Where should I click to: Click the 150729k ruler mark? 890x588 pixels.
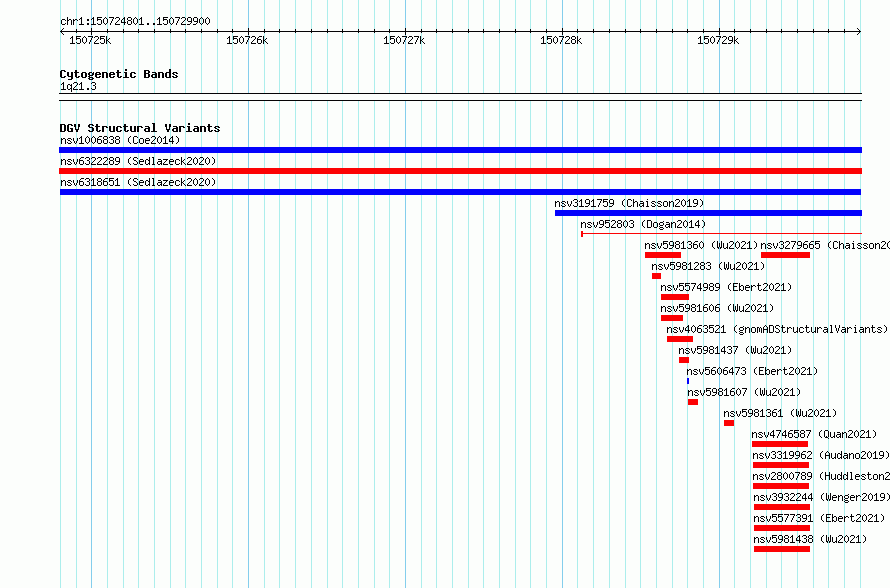point(718,40)
